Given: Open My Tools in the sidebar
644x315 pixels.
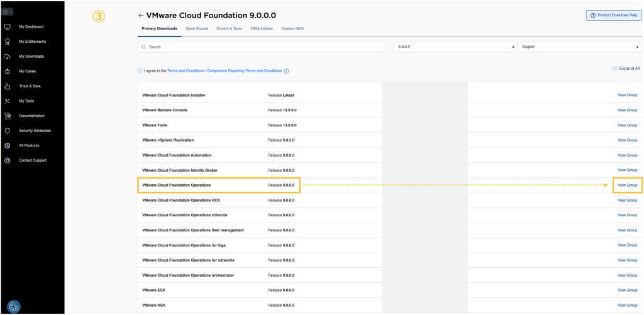Looking at the screenshot, I should pyautogui.click(x=26, y=101).
